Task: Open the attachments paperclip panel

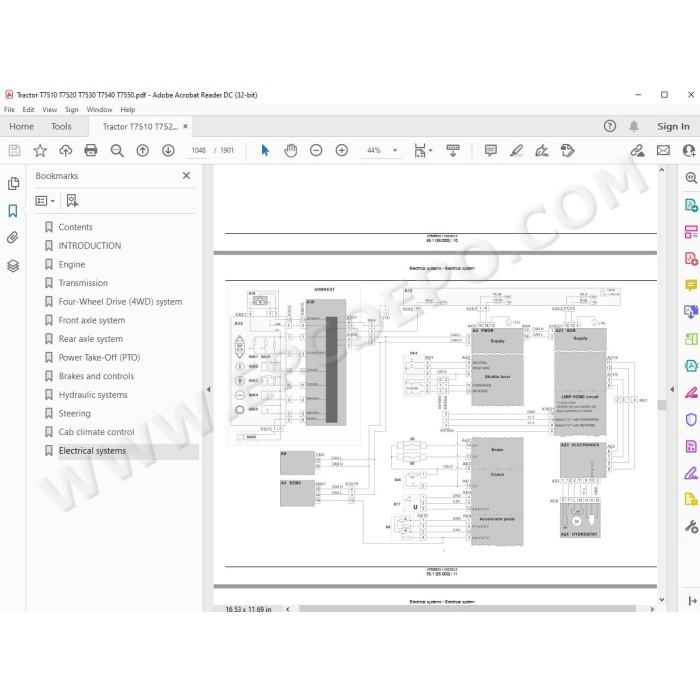Action: point(13,238)
